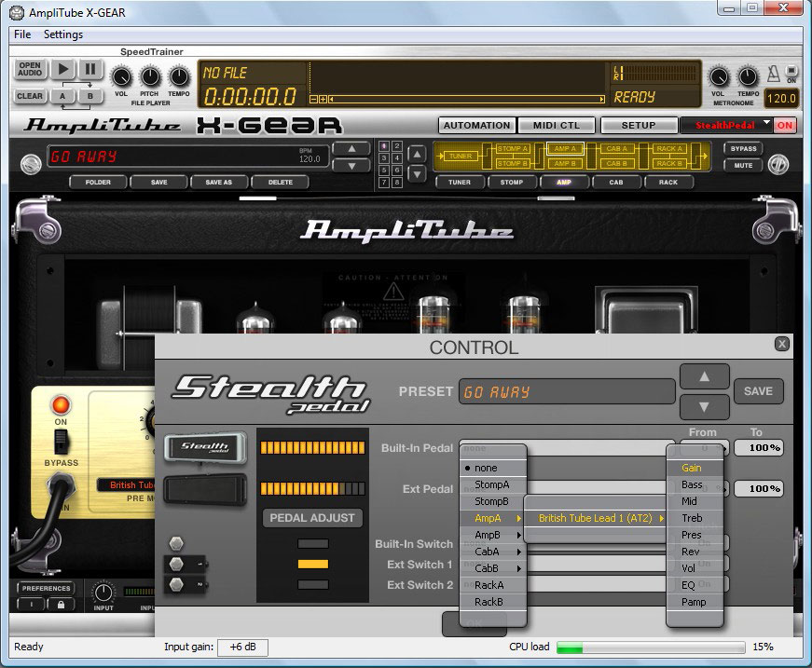Image resolution: width=812 pixels, height=668 pixels.
Task: Play the loaded audio file
Action: click(63, 69)
